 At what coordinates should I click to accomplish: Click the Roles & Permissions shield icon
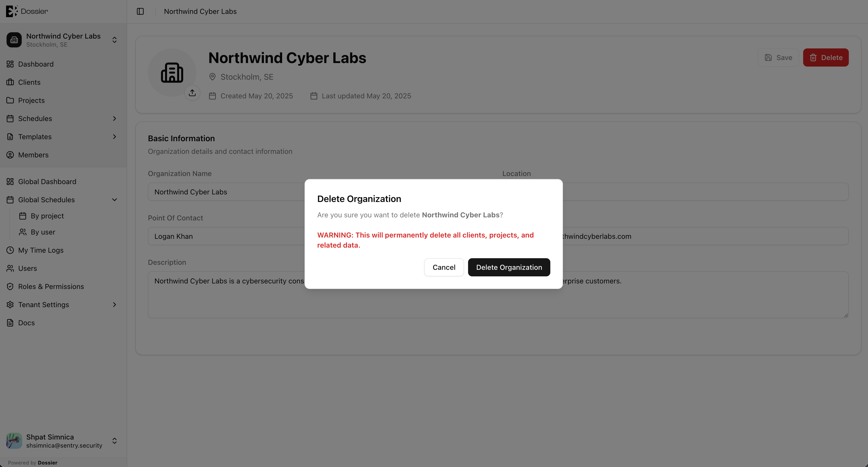click(x=10, y=286)
